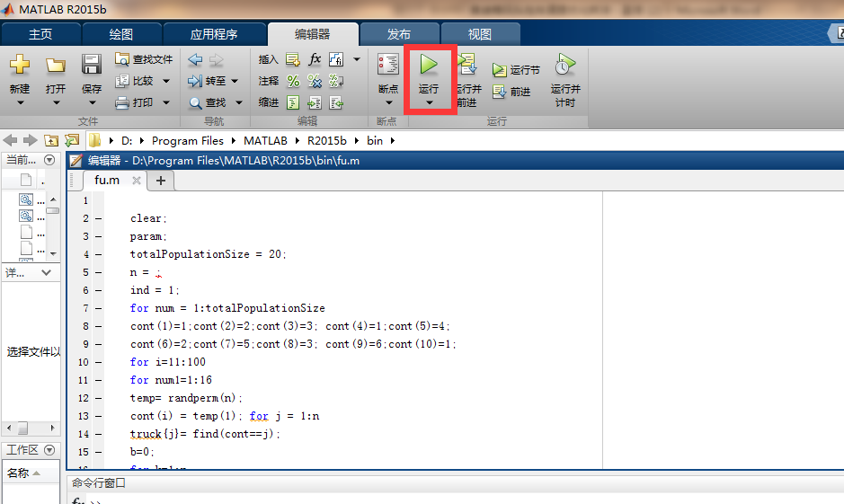Click the 运行并前进 (Run and Advance) icon
The image size is (844, 504).
[467, 65]
